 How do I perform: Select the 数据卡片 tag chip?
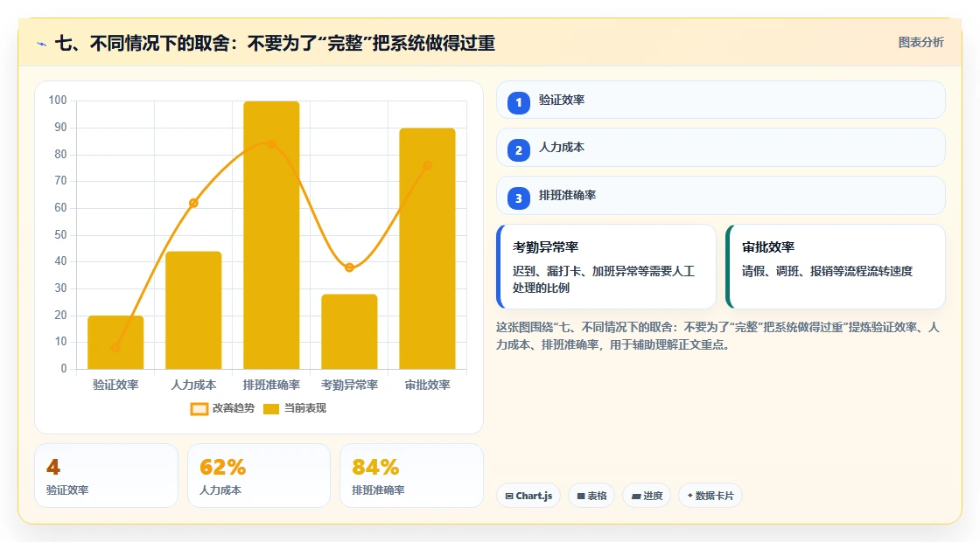pos(710,496)
